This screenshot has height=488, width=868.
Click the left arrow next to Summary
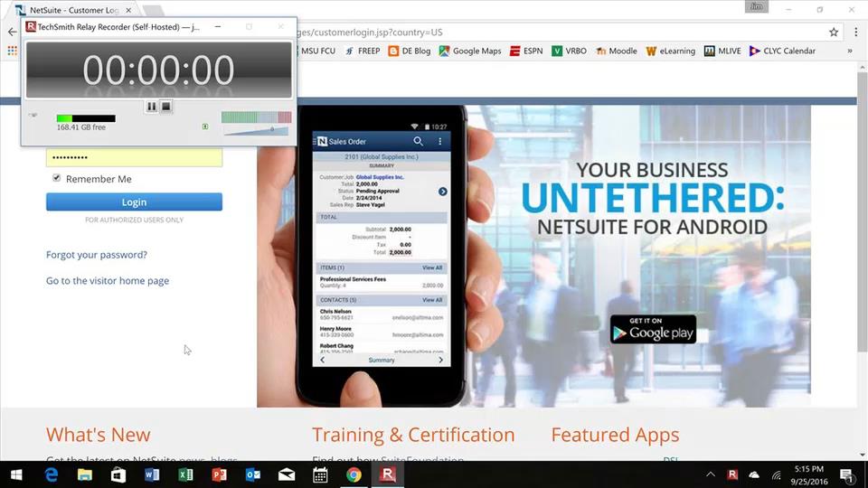323,360
